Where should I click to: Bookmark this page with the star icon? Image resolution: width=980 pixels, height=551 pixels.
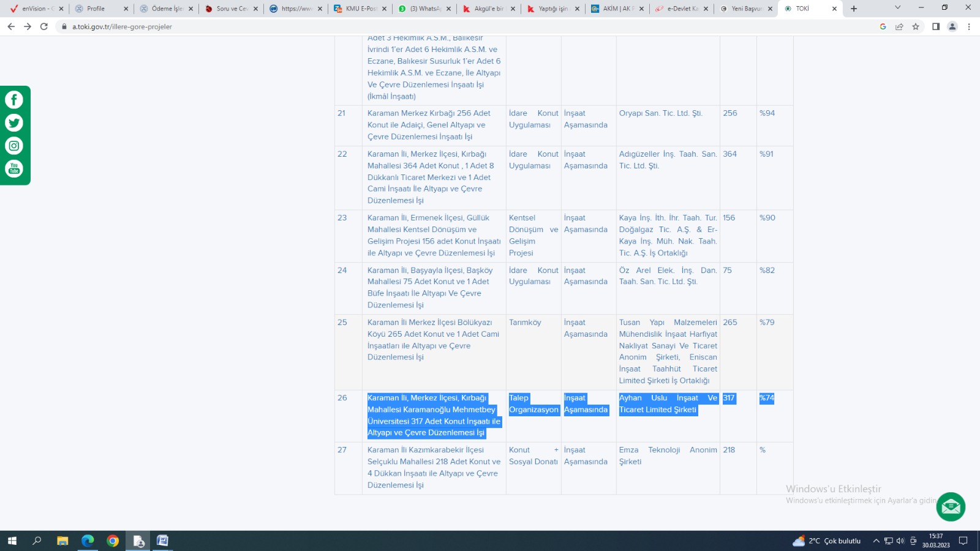click(916, 26)
